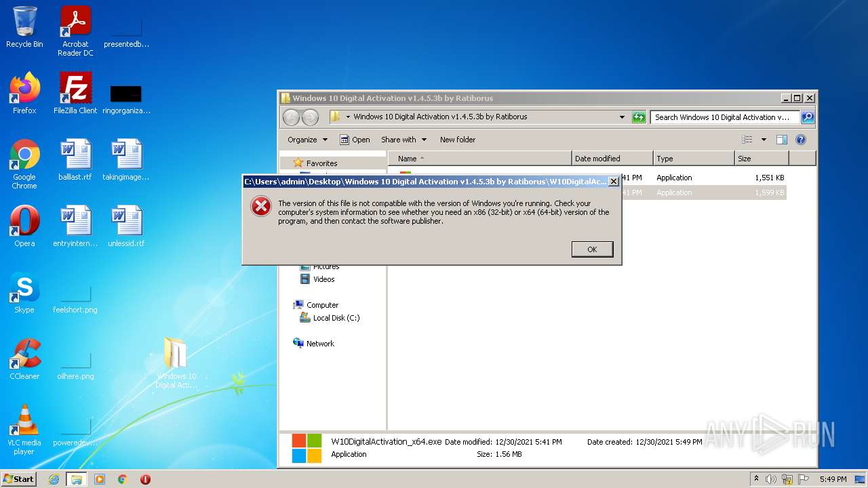This screenshot has width=868, height=488.
Task: Click the Search Windows 10 Digital Activation field
Action: pyautogui.click(x=724, y=117)
